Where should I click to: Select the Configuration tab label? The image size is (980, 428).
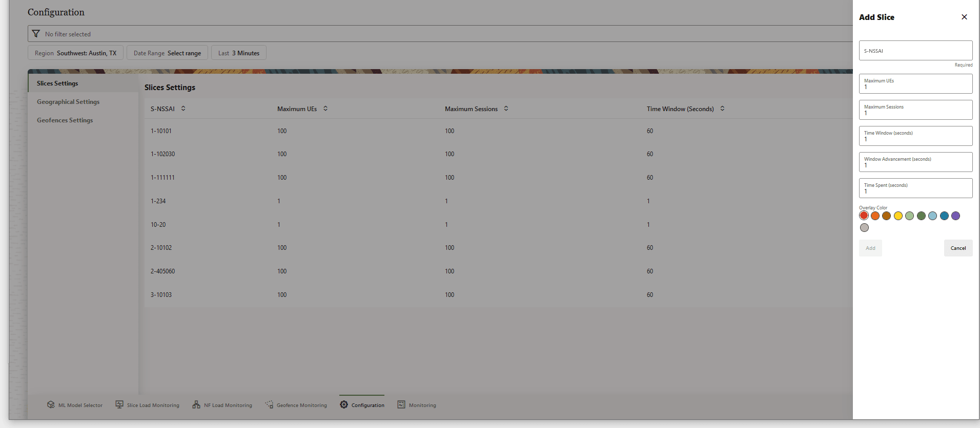(368, 405)
